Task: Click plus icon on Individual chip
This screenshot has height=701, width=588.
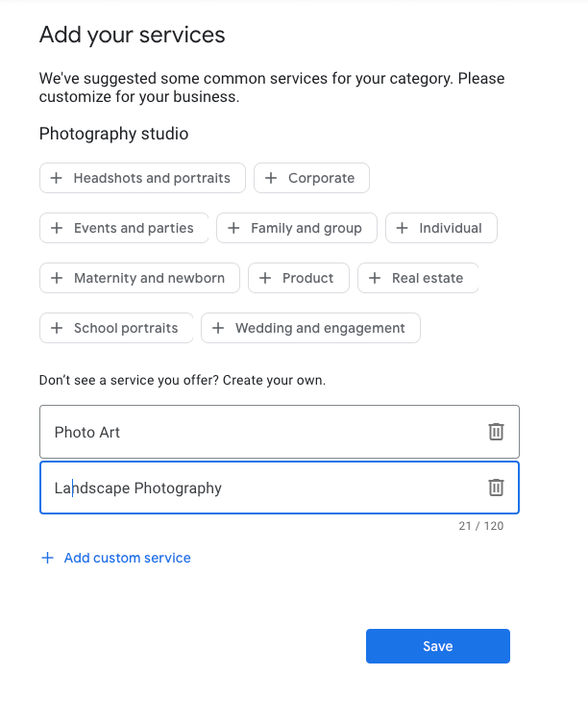Action: tap(402, 228)
